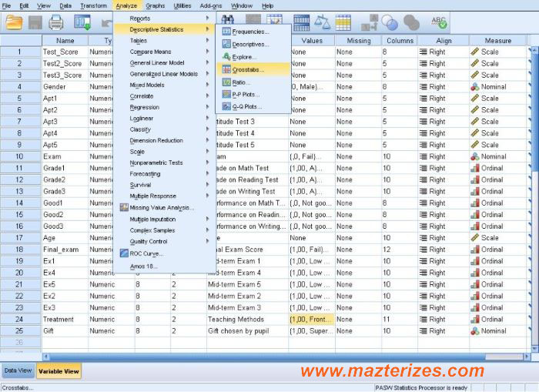The image size is (539, 392).
Task: Click the Columns column header
Action: coord(400,41)
